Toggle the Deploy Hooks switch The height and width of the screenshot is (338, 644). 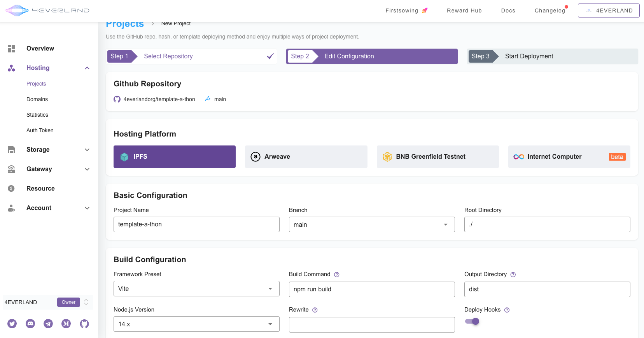pos(472,321)
